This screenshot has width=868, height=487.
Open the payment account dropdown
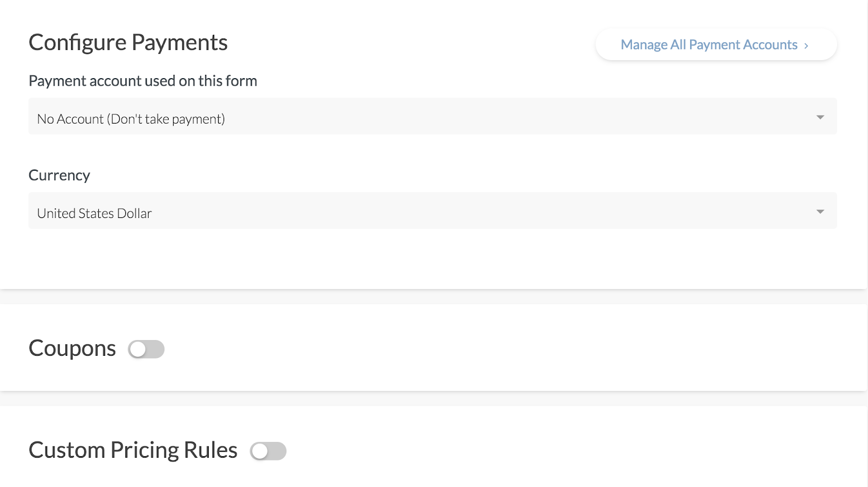tap(432, 117)
